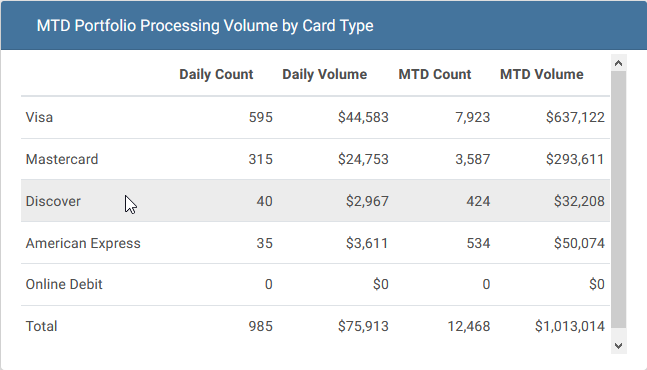Select the Discover row label
Viewport: 647px width, 370px height.
(x=53, y=201)
